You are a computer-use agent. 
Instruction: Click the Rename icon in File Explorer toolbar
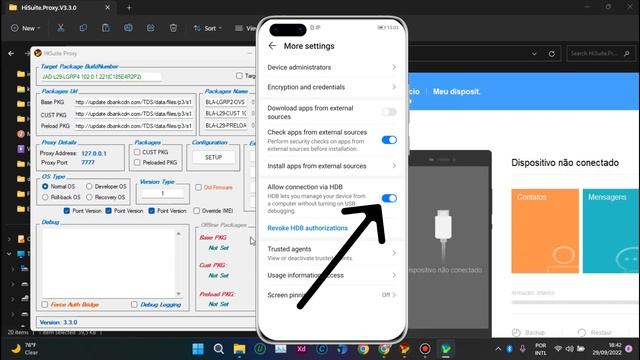(128, 28)
